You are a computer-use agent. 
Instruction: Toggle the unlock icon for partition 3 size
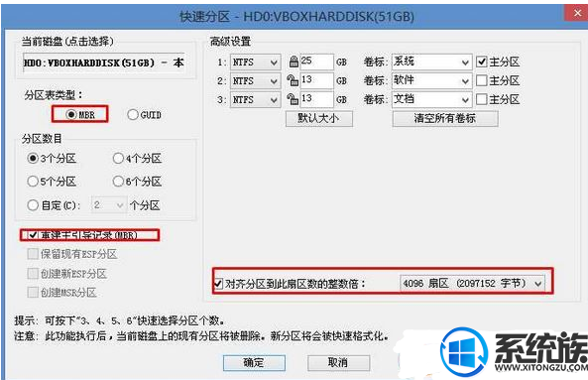[x=293, y=99]
